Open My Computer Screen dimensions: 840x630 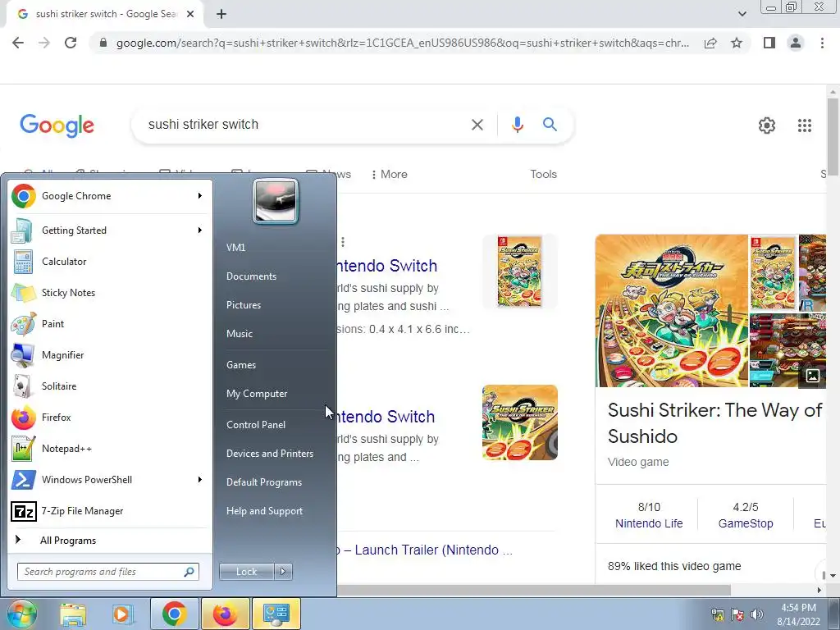tap(257, 394)
